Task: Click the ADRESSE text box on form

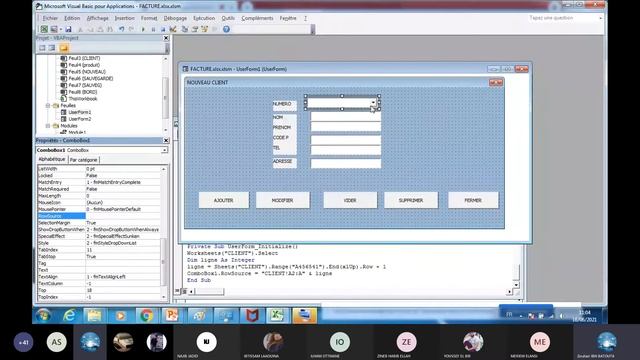Action: click(x=346, y=163)
